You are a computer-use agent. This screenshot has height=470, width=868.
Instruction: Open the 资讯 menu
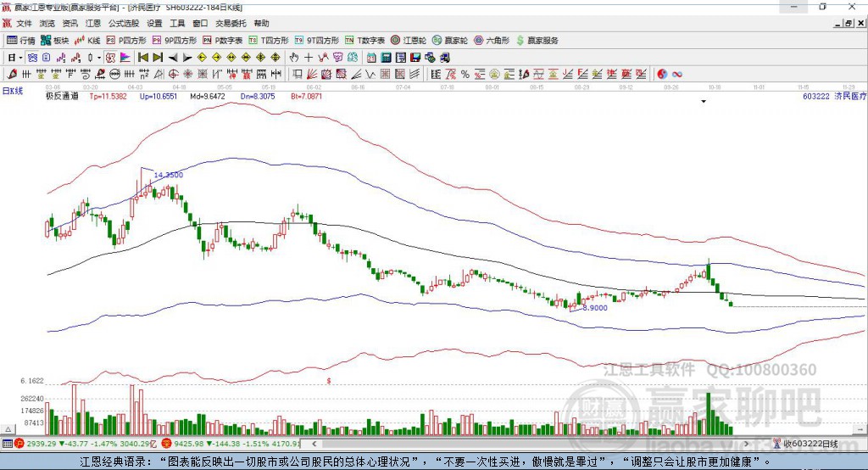click(x=70, y=23)
